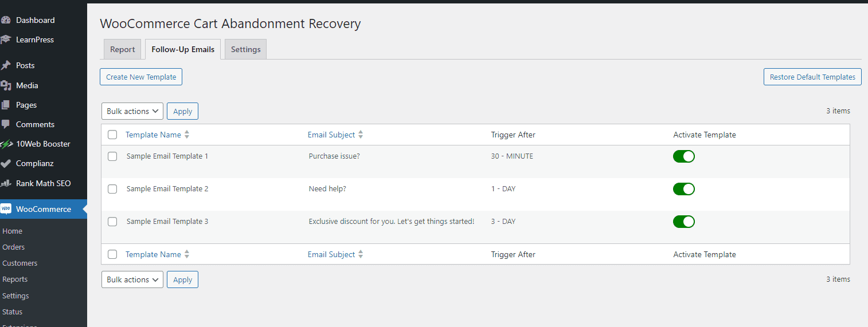The image size is (868, 327).
Task: Tick the select-all checkbox in table header
Action: coord(112,135)
